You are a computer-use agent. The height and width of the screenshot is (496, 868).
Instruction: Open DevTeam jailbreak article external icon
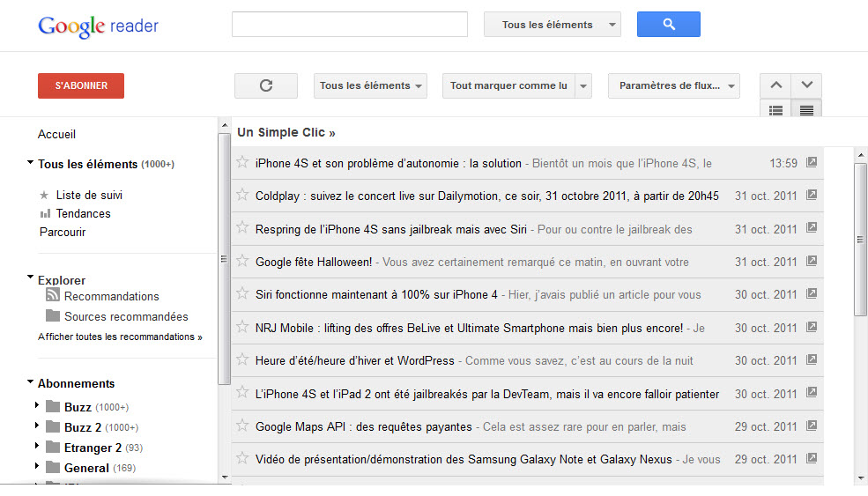(812, 392)
